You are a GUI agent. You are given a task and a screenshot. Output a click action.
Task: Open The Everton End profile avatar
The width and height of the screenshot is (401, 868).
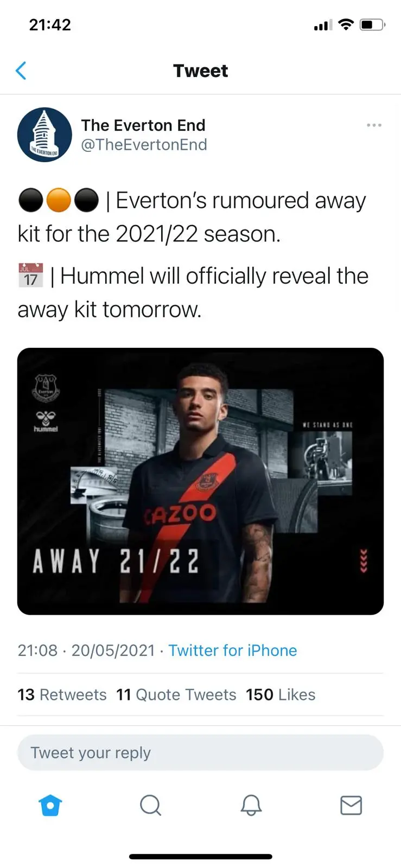pyautogui.click(x=44, y=135)
